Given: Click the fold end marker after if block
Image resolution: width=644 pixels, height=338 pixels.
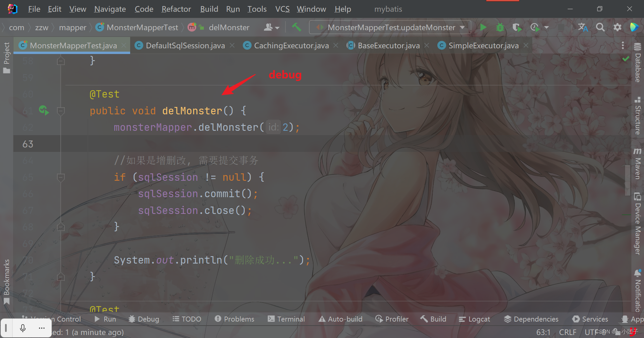Looking at the screenshot, I should tap(61, 227).
